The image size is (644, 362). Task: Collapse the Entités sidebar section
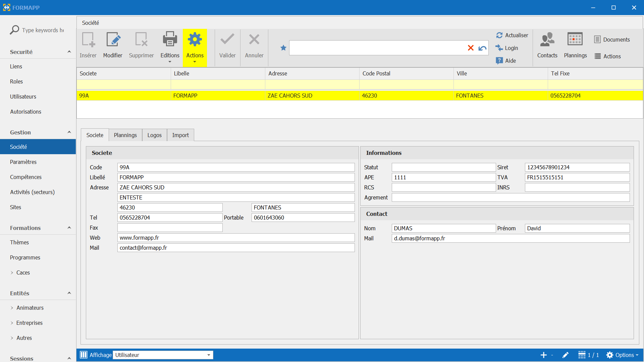(69, 293)
